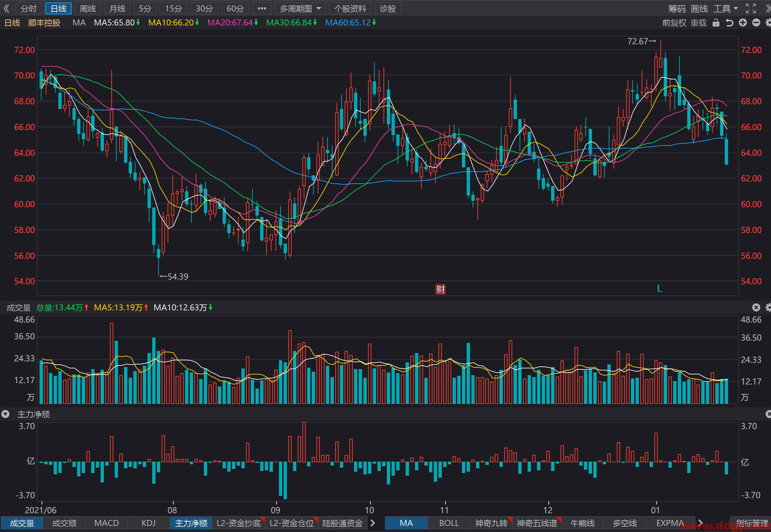Click the lock icon beside 重载
This screenshot has width=771, height=532.
(x=716, y=23)
